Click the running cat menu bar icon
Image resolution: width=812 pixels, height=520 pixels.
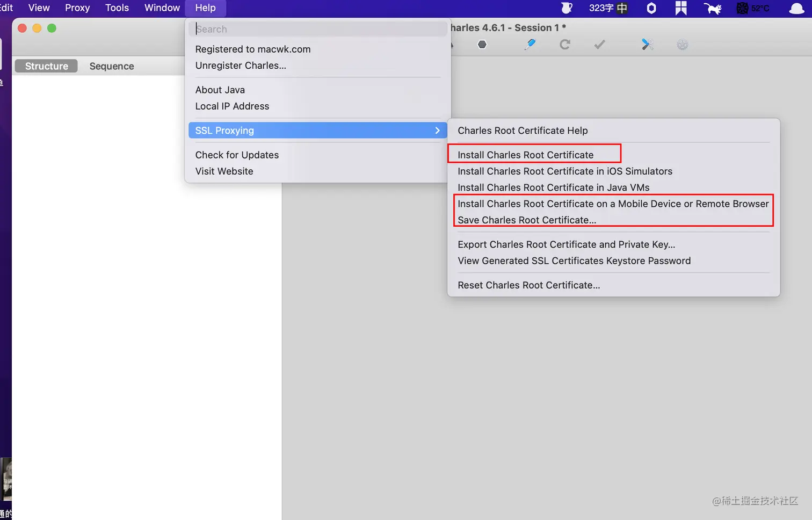[713, 8]
